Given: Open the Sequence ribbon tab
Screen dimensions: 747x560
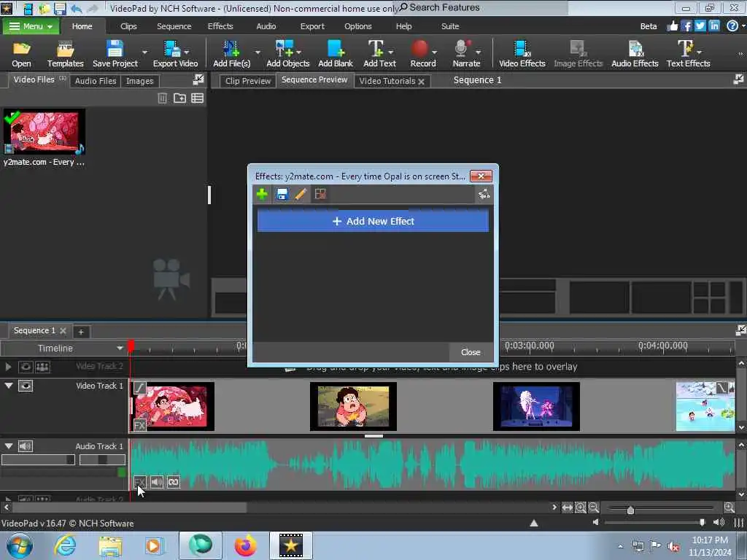Looking at the screenshot, I should tap(174, 26).
